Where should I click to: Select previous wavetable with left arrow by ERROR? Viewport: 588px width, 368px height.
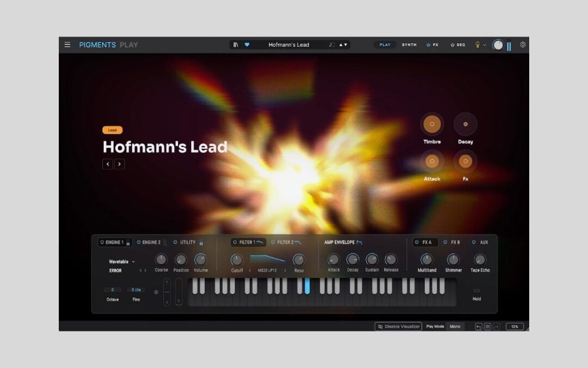click(x=140, y=270)
